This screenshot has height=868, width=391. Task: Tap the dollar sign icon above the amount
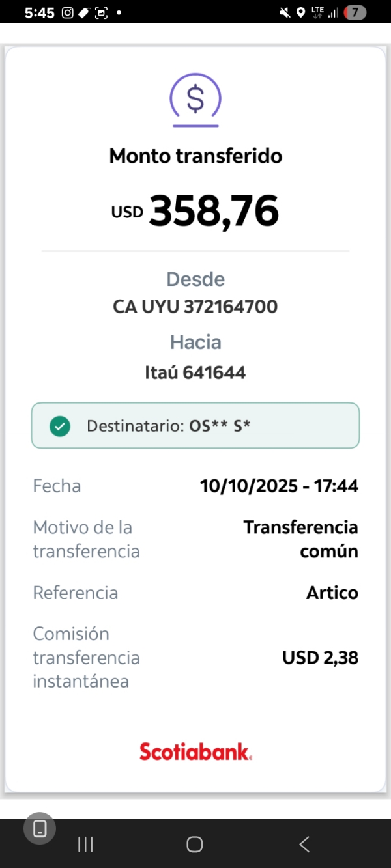tap(195, 100)
